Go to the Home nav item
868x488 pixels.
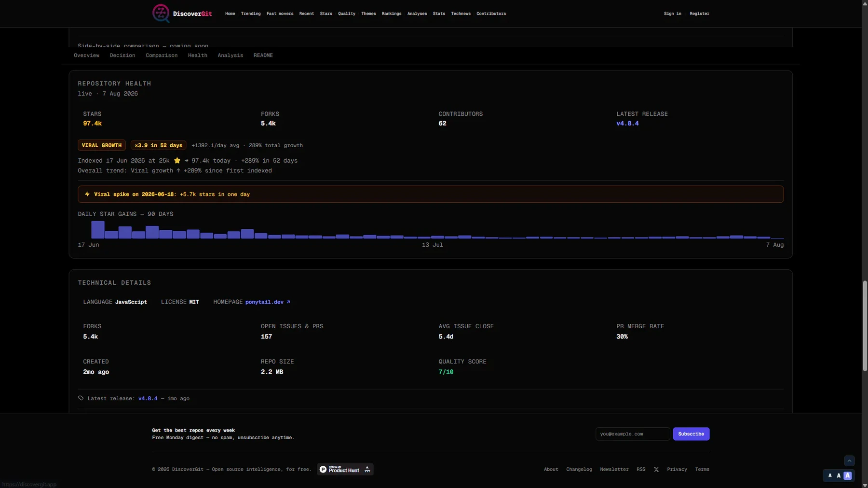[x=230, y=14]
